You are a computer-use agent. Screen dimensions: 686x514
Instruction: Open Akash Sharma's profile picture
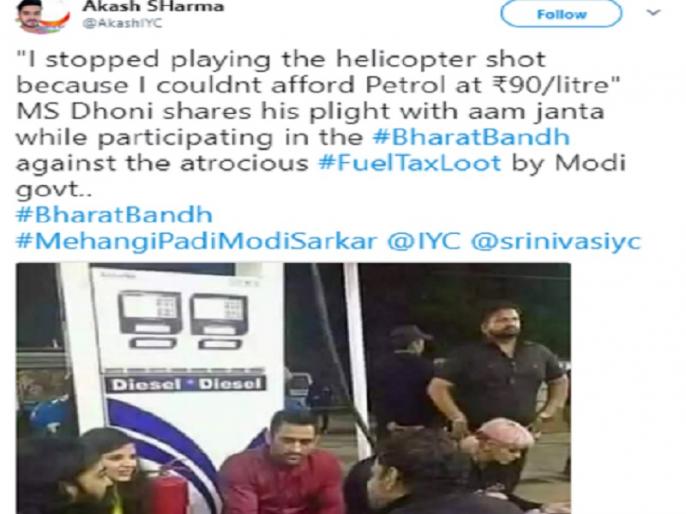(42, 17)
